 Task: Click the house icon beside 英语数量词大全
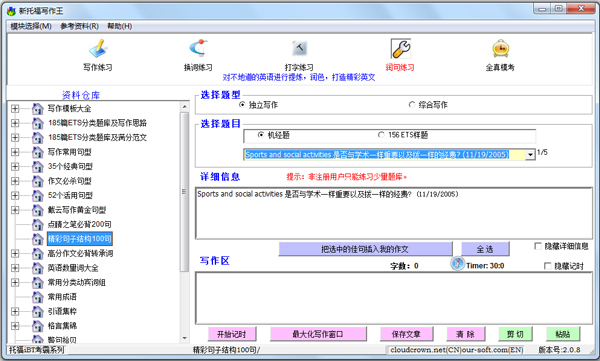(37, 268)
